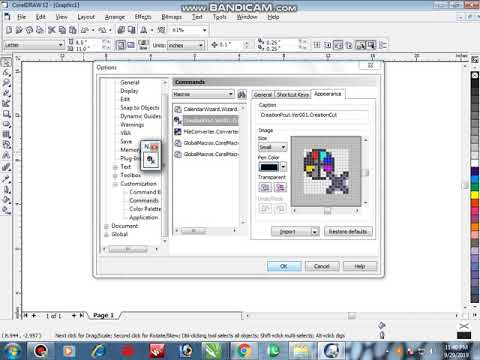Click the no-fill X swatch atop palette
Viewport: 480px width, 360px height.
(x=475, y=76)
